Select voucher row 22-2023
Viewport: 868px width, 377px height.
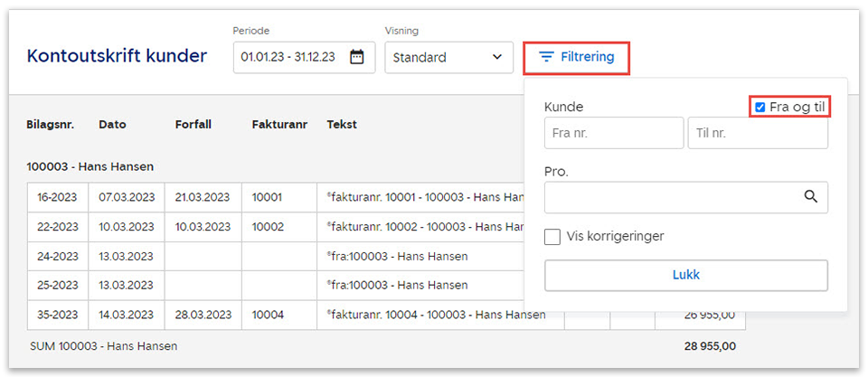pyautogui.click(x=58, y=226)
